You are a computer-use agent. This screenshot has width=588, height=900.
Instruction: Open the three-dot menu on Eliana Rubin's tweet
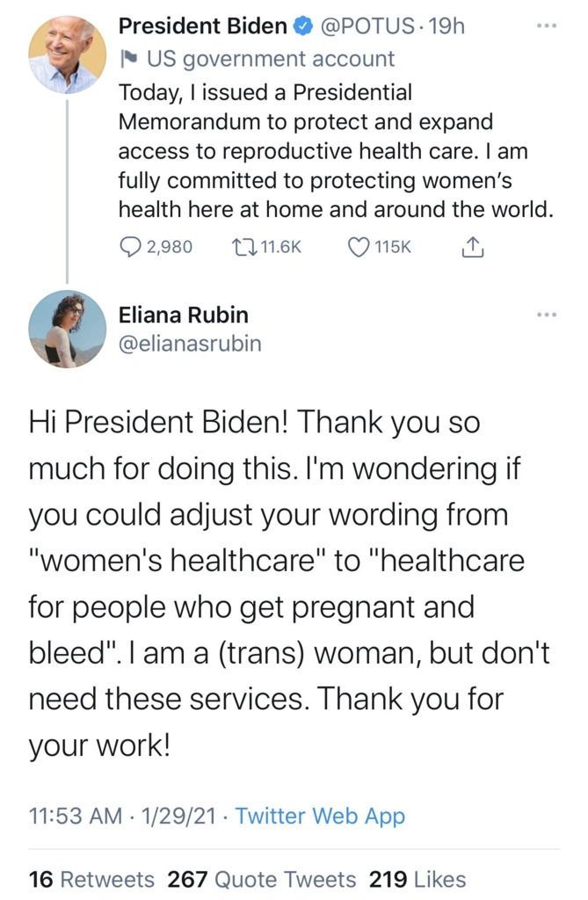tap(547, 314)
